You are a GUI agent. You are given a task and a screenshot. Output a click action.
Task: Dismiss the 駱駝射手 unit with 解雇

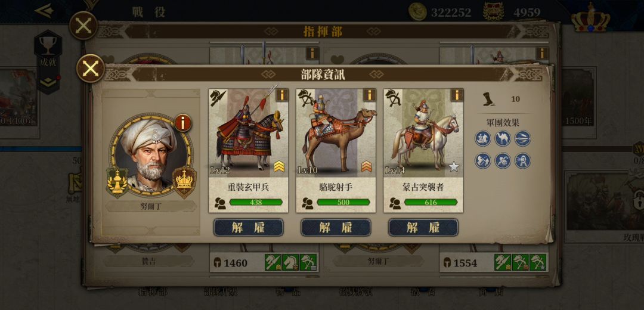pyautogui.click(x=336, y=228)
